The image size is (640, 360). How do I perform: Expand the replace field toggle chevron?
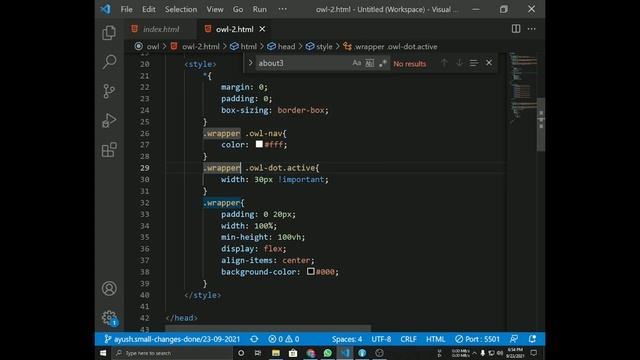click(x=250, y=63)
